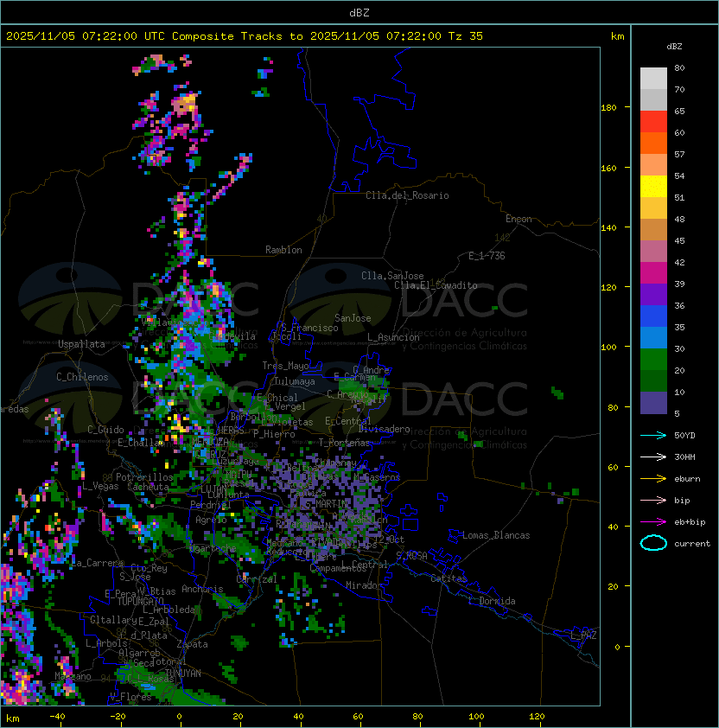Viewport: 719px width, 728px height.
Task: Pick the magenta 39-42 dBZ legend band
Action: click(x=653, y=273)
